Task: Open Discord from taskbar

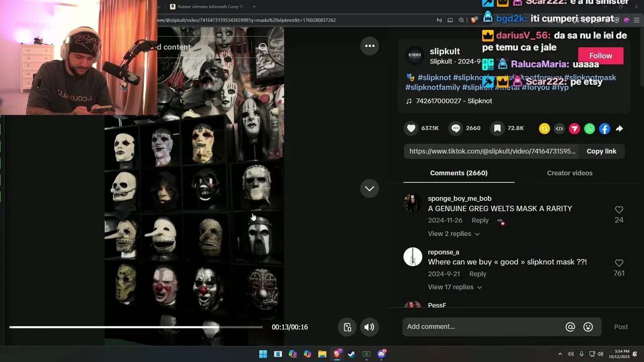Action: [x=381, y=354]
